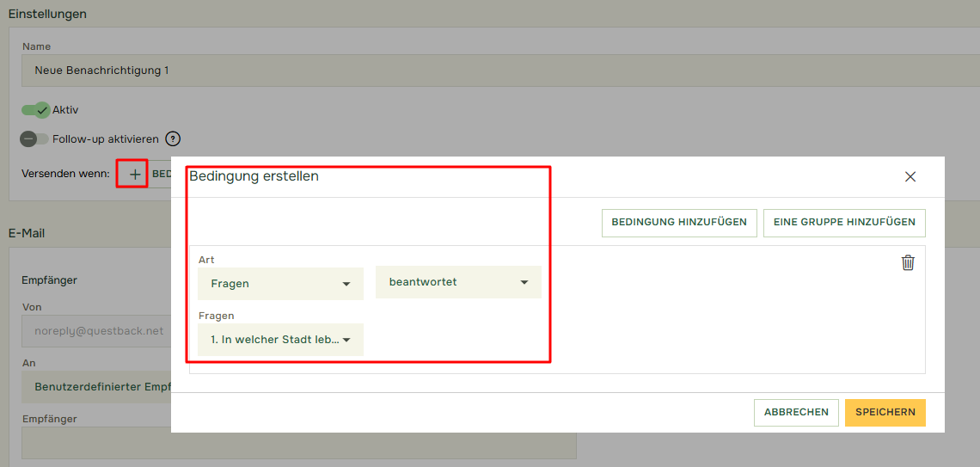This screenshot has height=467, width=980.
Task: Open the question dropdown '1. In welcher Stadt'
Action: pos(280,340)
